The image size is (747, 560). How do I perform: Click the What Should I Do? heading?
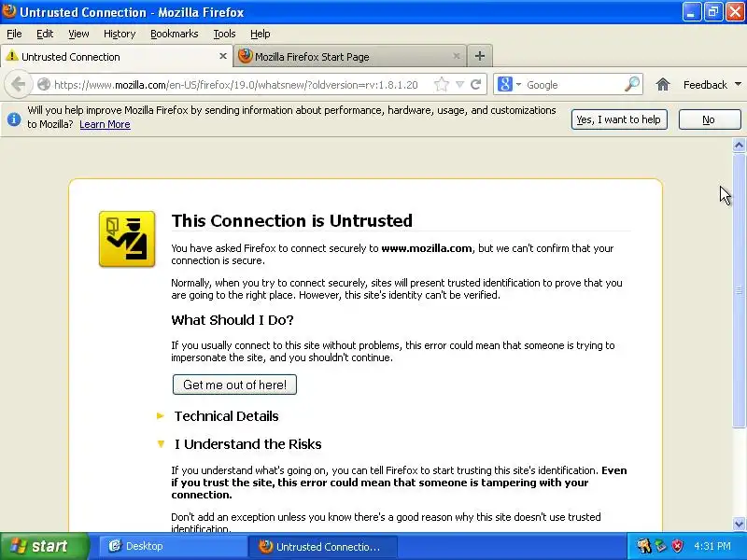(x=232, y=320)
